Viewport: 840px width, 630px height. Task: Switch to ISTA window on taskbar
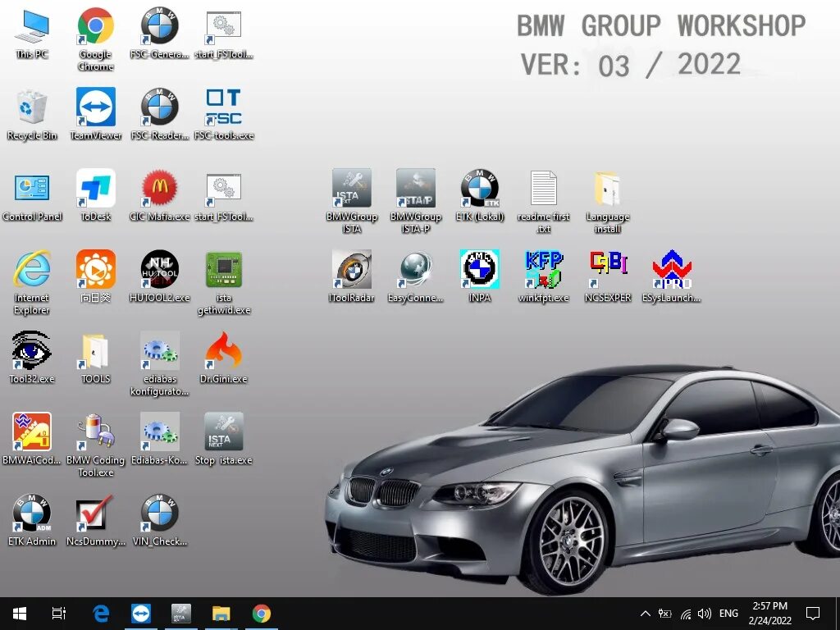(181, 614)
